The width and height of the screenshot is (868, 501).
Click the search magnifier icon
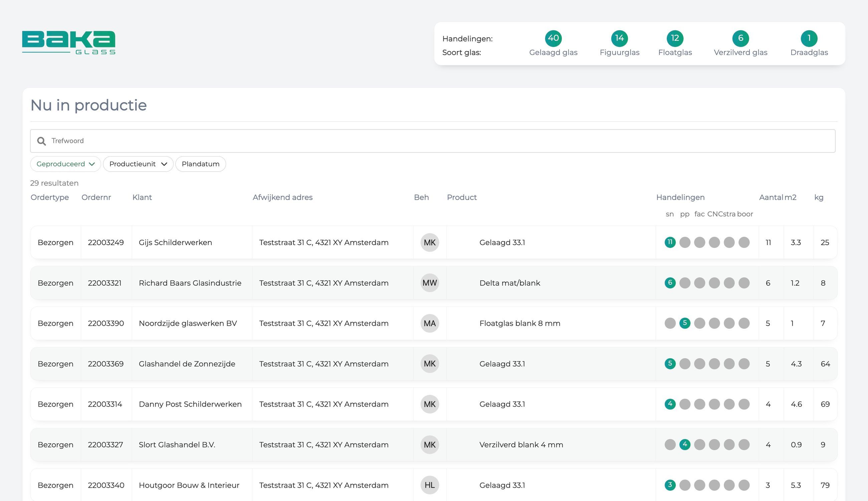tap(42, 141)
